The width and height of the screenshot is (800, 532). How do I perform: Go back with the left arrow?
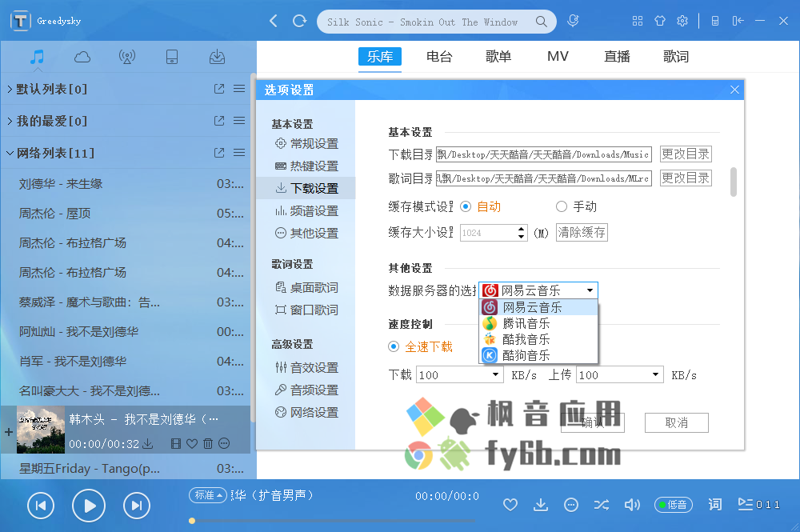pyautogui.click(x=274, y=21)
